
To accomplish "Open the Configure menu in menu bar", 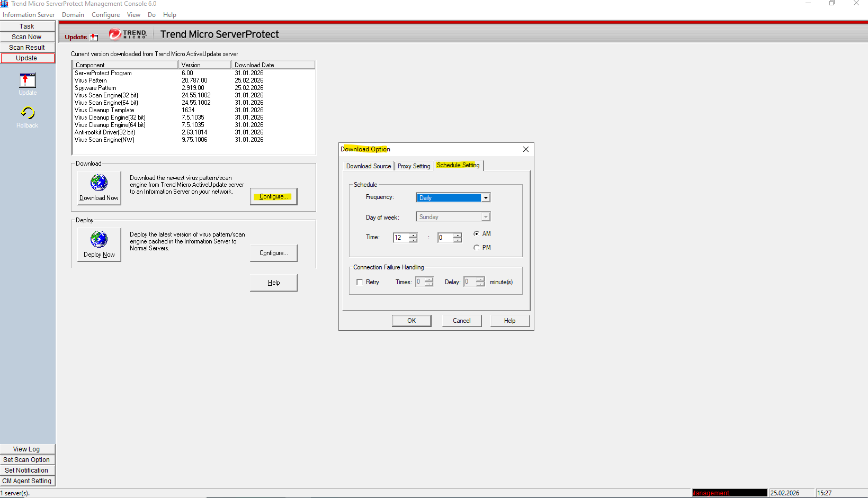I will point(105,15).
